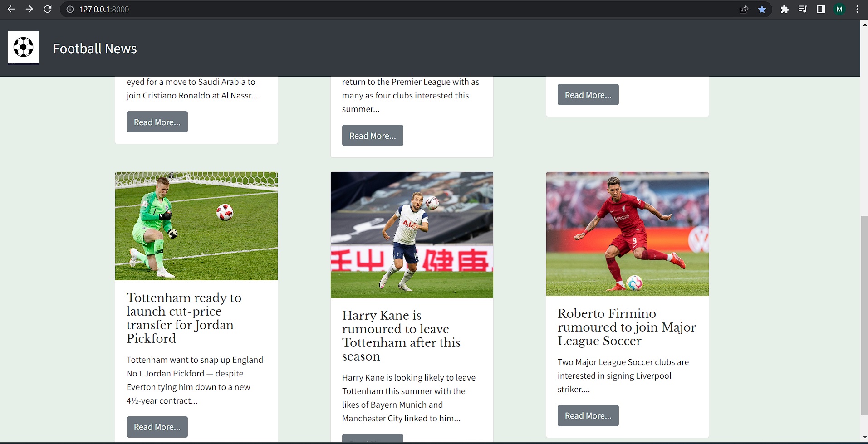
Task: Reload the Football News page
Action: tap(47, 9)
